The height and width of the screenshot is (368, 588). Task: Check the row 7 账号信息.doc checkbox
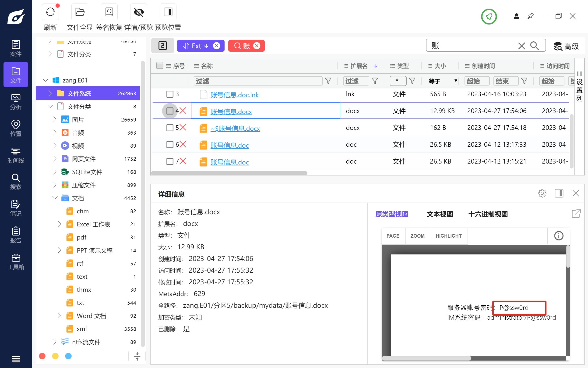(x=170, y=161)
